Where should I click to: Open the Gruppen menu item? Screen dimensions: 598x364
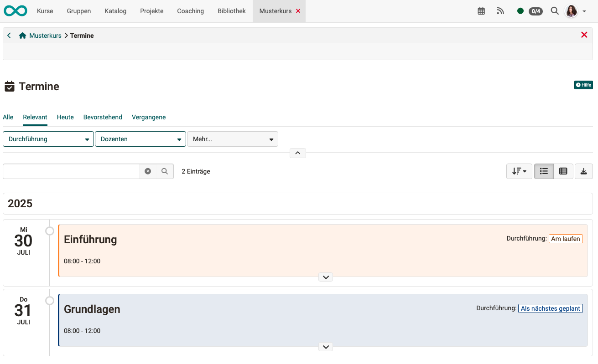78,11
